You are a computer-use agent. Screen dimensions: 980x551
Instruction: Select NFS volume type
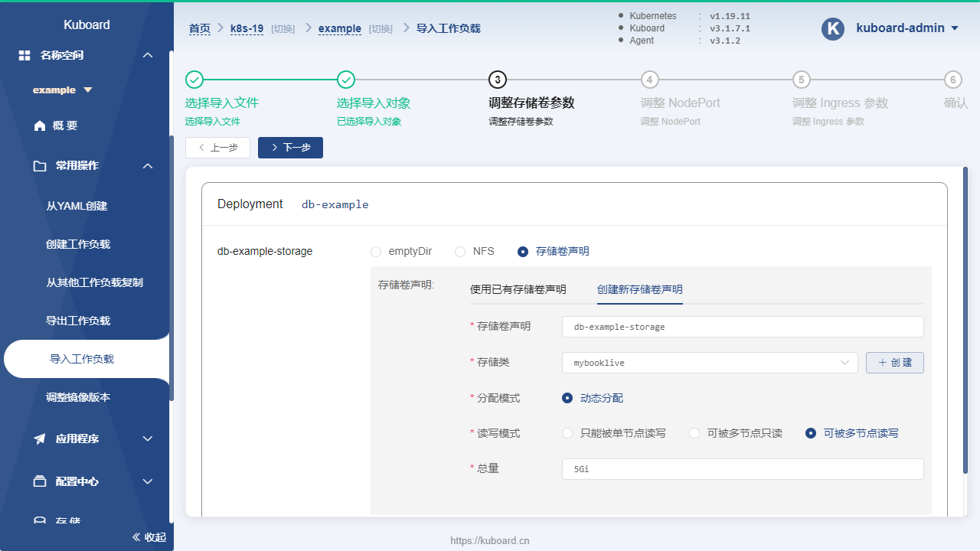coord(460,251)
